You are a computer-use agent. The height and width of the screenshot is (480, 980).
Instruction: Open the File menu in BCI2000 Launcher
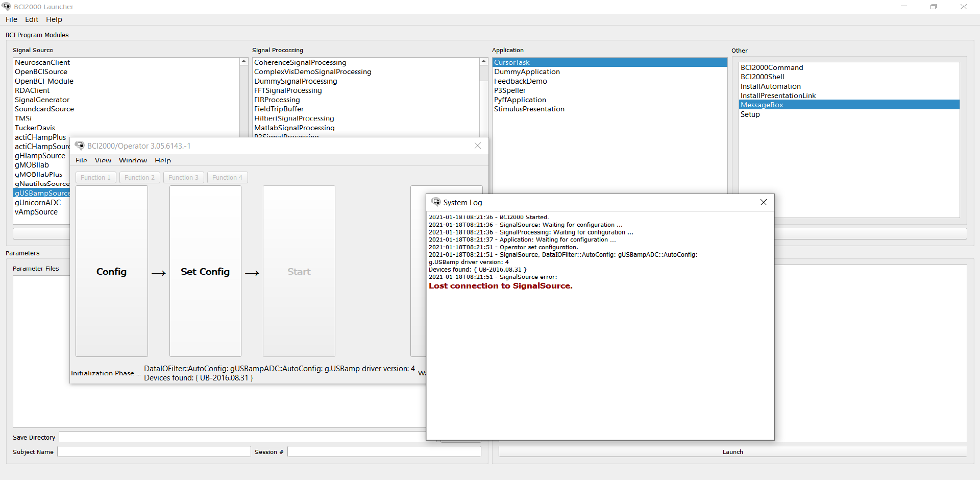[x=11, y=19]
